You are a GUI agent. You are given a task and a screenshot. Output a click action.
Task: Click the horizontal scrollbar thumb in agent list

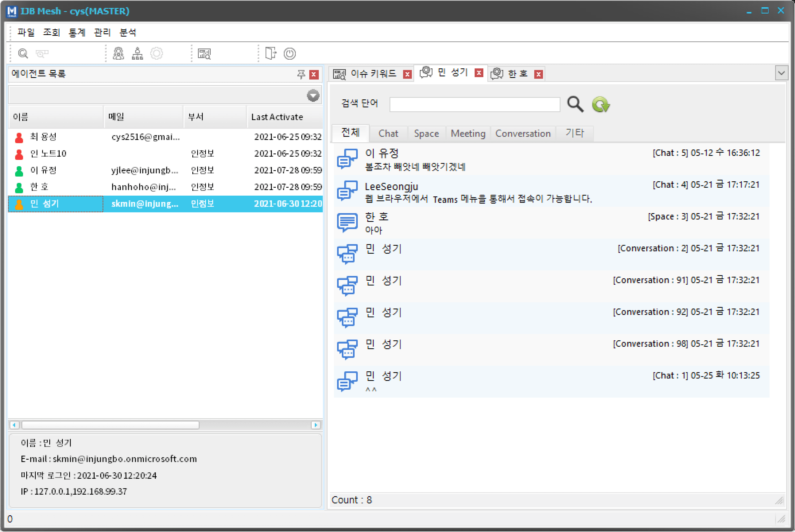click(x=110, y=425)
